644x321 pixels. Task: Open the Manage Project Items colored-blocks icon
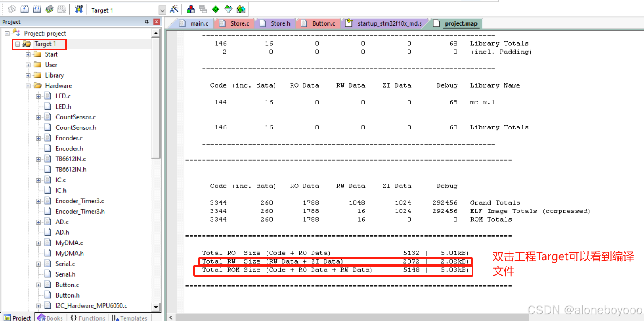click(x=191, y=9)
